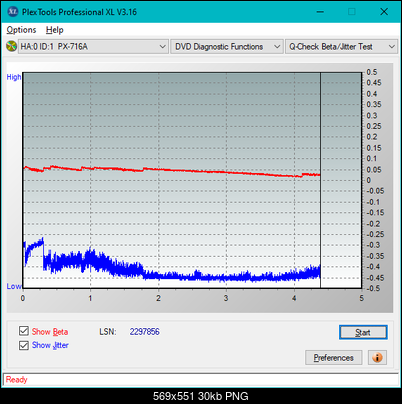
Task: Minimize the PlexTools window
Action: (320, 12)
